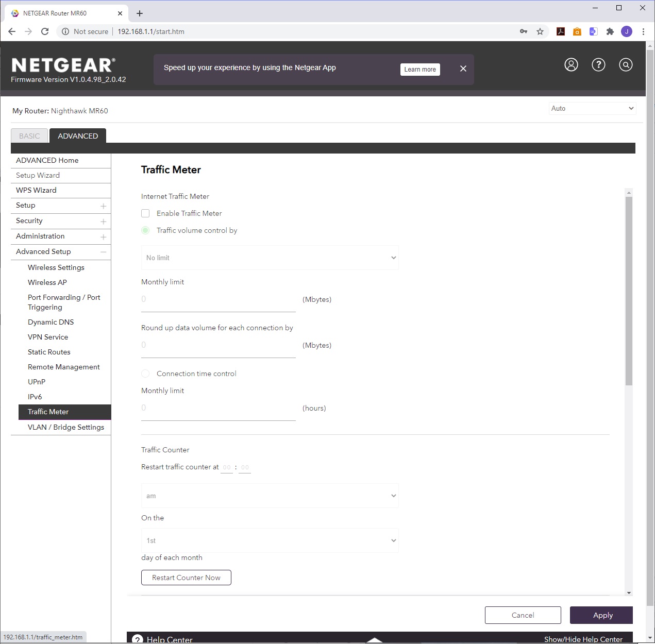This screenshot has height=644, width=655.
Task: Open the No limit dropdown
Action: (x=270, y=258)
